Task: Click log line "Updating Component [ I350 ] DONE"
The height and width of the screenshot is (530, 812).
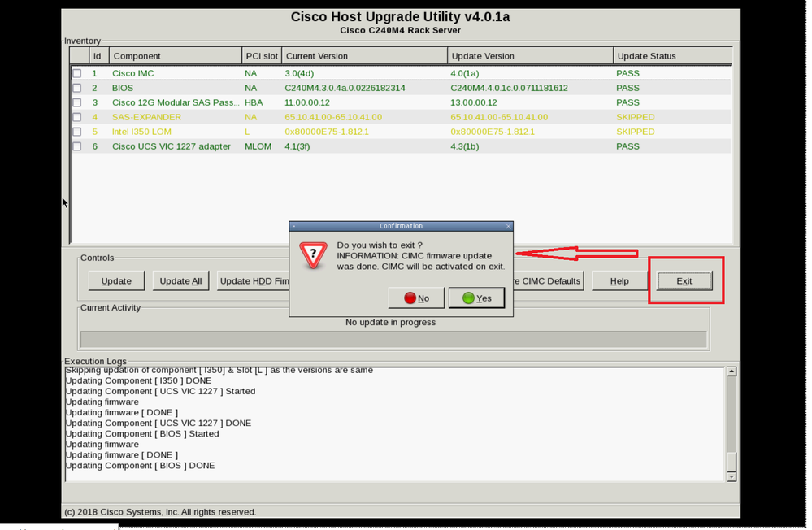Action: pos(138,380)
